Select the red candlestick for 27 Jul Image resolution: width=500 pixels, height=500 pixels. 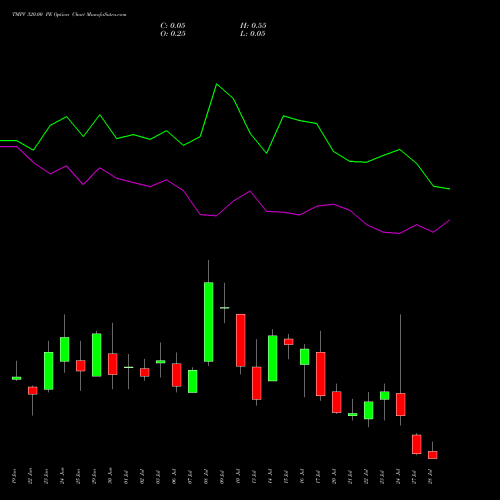417,444
